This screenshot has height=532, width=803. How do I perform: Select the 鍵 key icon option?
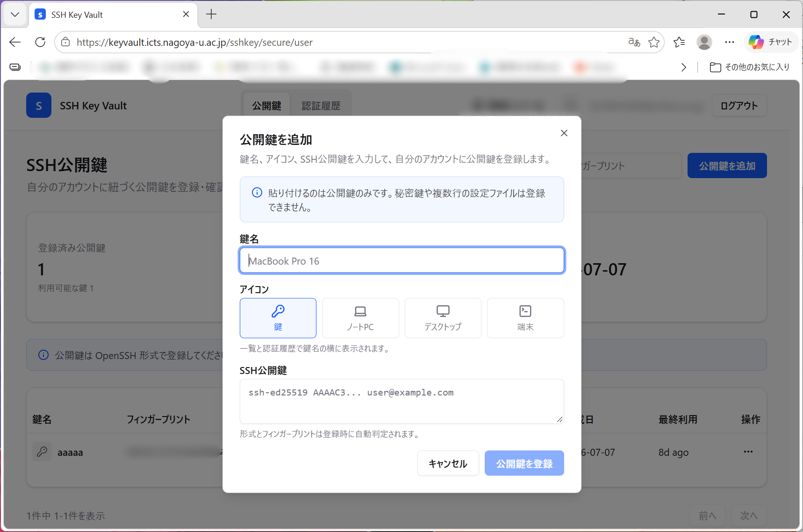[278, 318]
